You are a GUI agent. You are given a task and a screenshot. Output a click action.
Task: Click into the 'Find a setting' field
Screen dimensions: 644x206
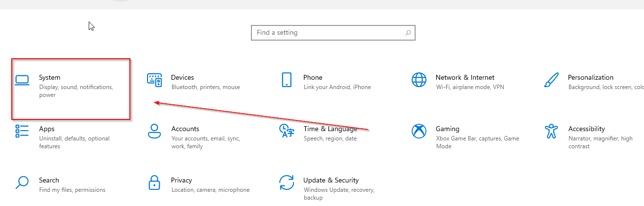point(328,33)
